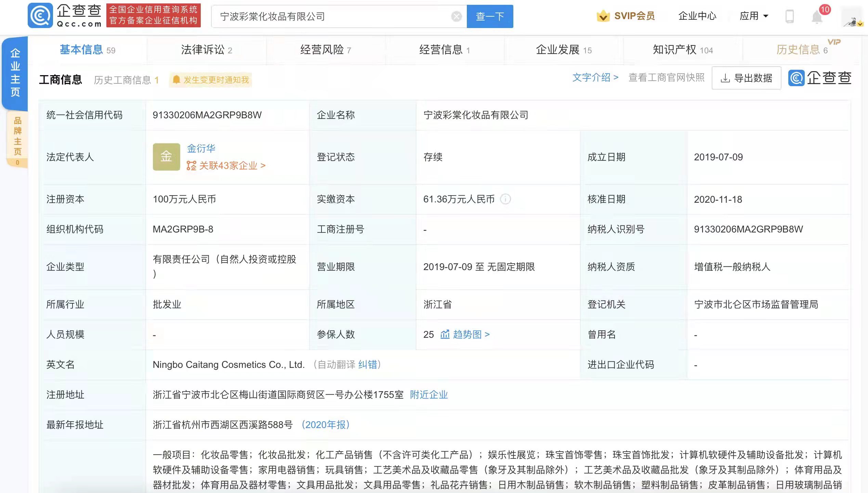This screenshot has width=868, height=493.
Task: Click the paid-in capital info icon
Action: pyautogui.click(x=505, y=199)
